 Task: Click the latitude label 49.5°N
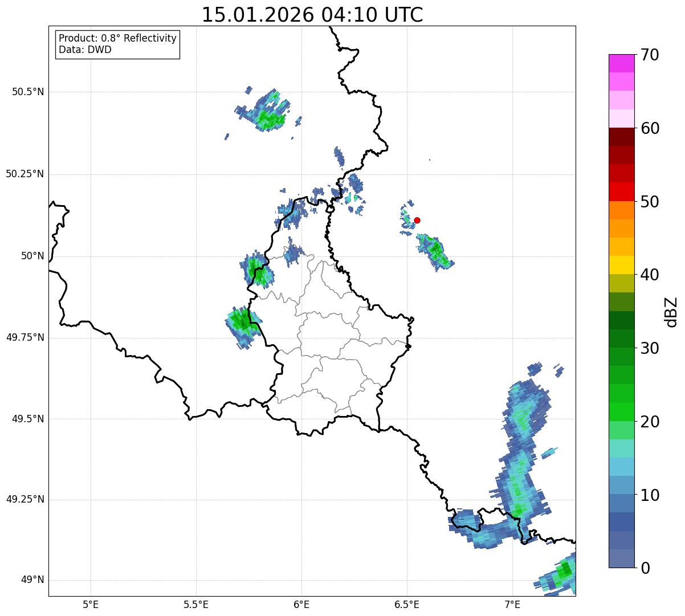28,419
